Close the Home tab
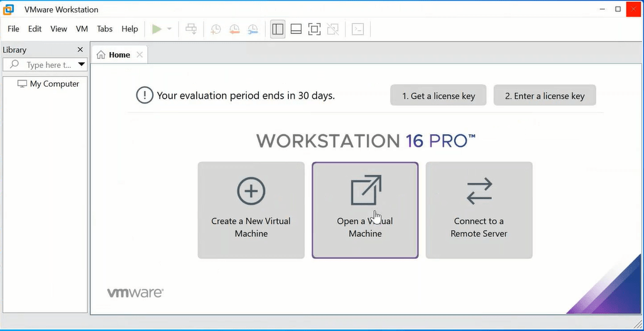The width and height of the screenshot is (644, 331). pyautogui.click(x=139, y=55)
